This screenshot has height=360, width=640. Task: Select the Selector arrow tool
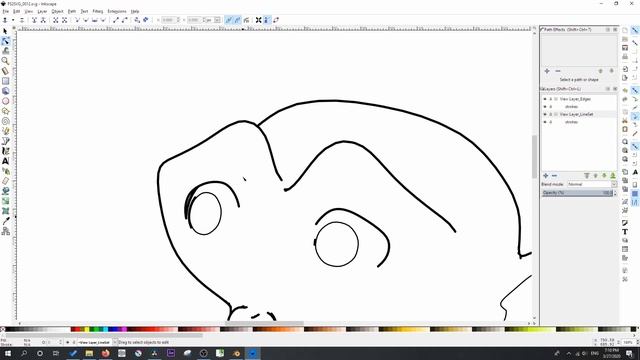5,31
